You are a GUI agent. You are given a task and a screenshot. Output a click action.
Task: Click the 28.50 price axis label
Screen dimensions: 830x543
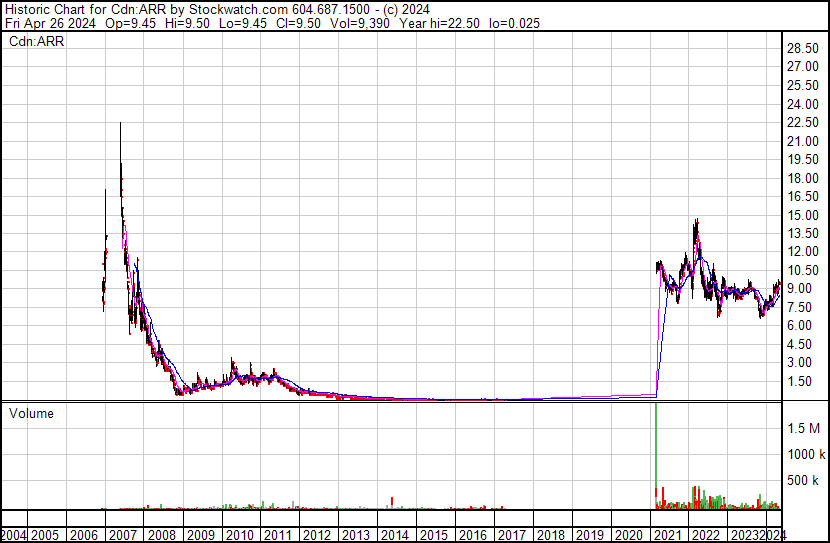coord(803,48)
